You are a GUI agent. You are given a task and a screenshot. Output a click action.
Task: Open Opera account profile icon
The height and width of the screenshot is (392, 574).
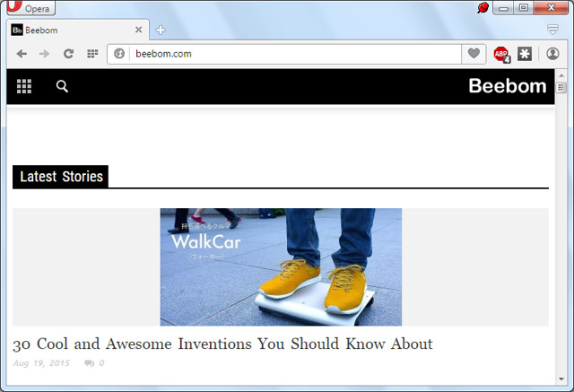click(552, 54)
